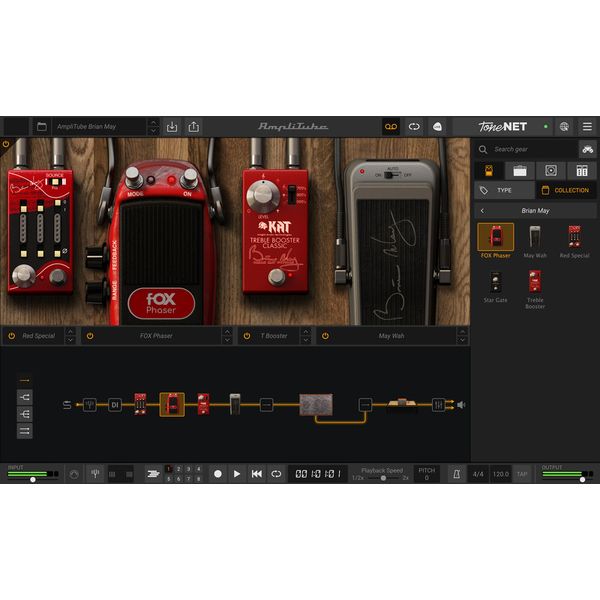
Task: Click the Search gear field
Action: coord(526,149)
